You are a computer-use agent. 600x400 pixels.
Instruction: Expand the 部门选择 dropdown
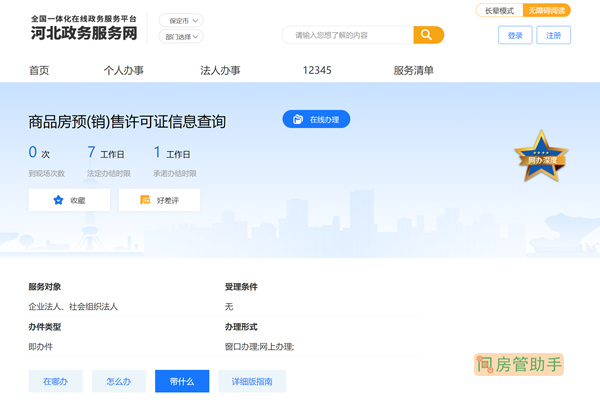point(181,37)
